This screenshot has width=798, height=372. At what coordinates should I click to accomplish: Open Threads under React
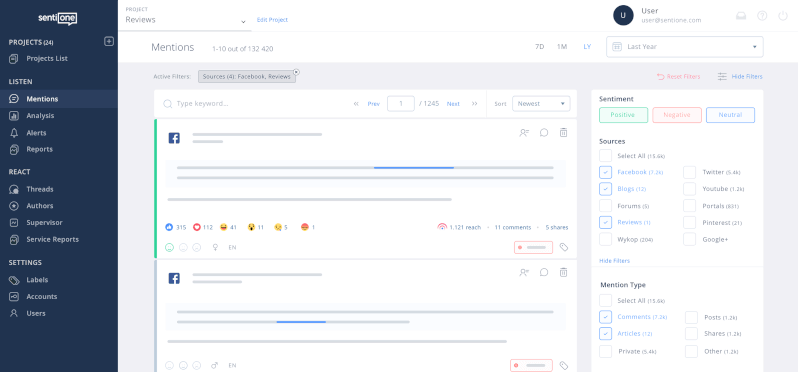(31, 189)
